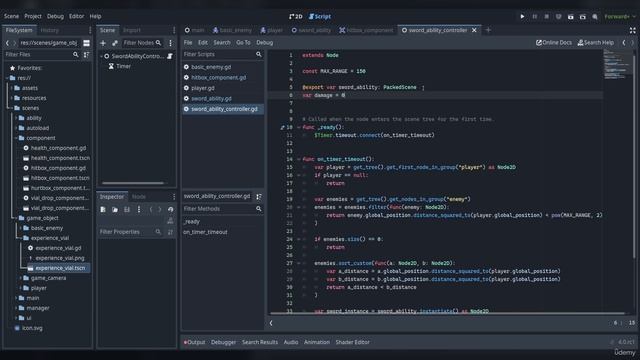Screen dimensions: 640x360
Task: Collapse the component folder
Action: [x=16, y=138]
